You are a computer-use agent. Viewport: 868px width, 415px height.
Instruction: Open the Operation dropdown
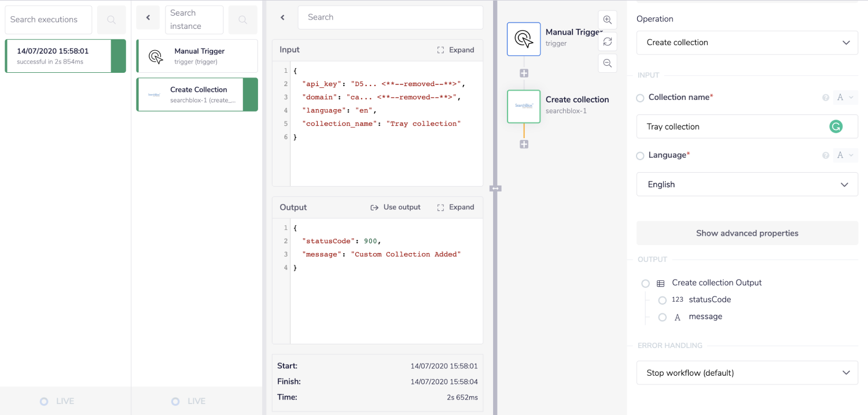pyautogui.click(x=746, y=43)
